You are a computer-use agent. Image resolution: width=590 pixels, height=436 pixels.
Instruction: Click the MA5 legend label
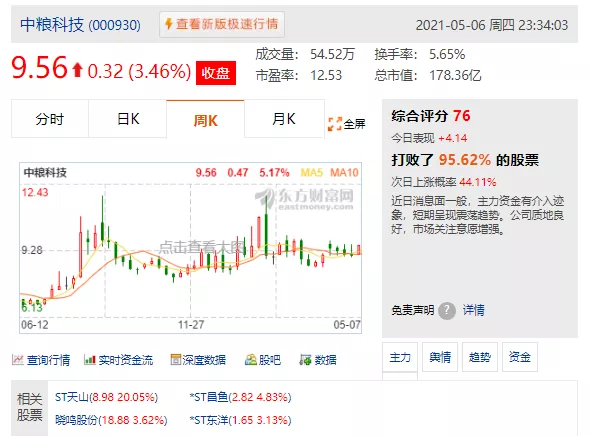pos(312,173)
